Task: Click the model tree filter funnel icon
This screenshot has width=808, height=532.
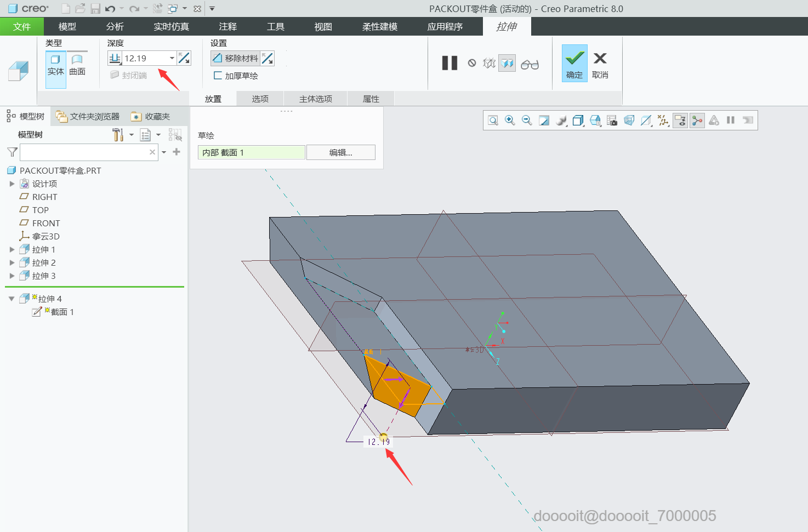Action: click(x=12, y=152)
